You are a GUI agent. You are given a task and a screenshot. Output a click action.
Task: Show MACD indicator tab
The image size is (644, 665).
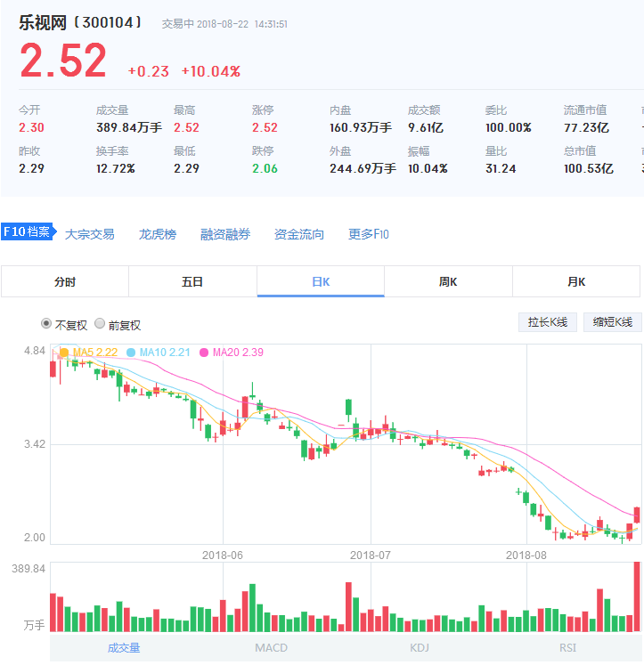pyautogui.click(x=271, y=647)
